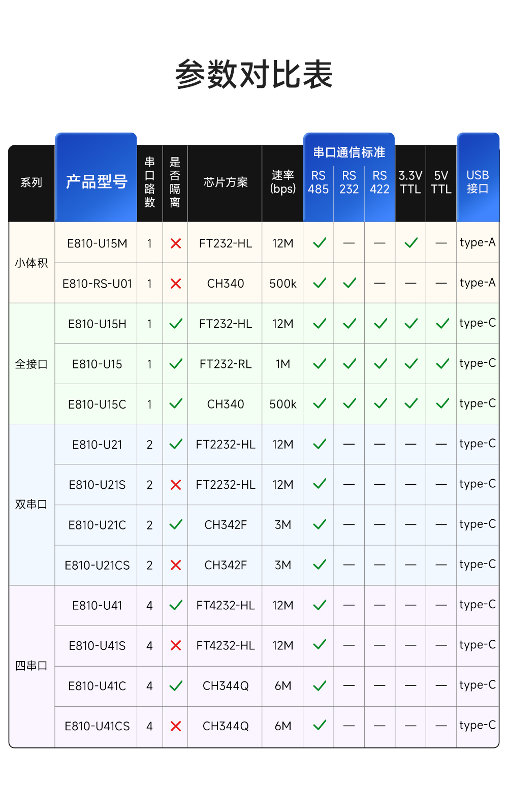508x812 pixels.
Task: Click the 5V TTL check mark for E810-U15
Action: pos(442,363)
